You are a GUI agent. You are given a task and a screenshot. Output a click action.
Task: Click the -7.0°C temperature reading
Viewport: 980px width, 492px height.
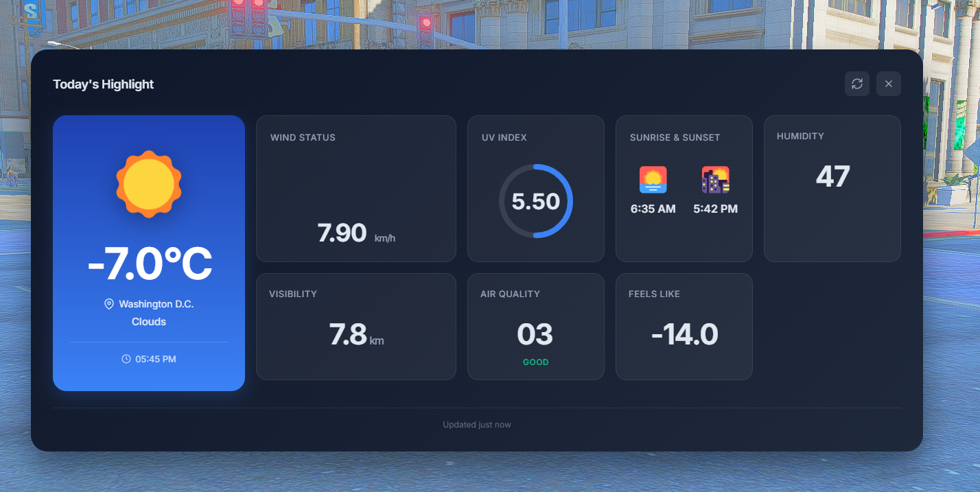coord(150,264)
